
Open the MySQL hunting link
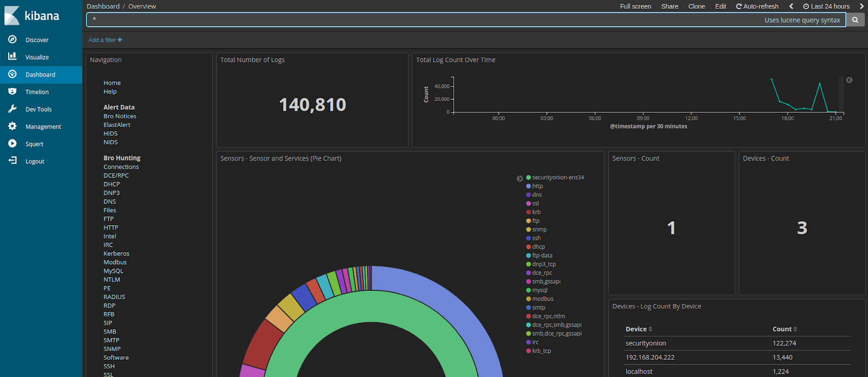coord(113,271)
